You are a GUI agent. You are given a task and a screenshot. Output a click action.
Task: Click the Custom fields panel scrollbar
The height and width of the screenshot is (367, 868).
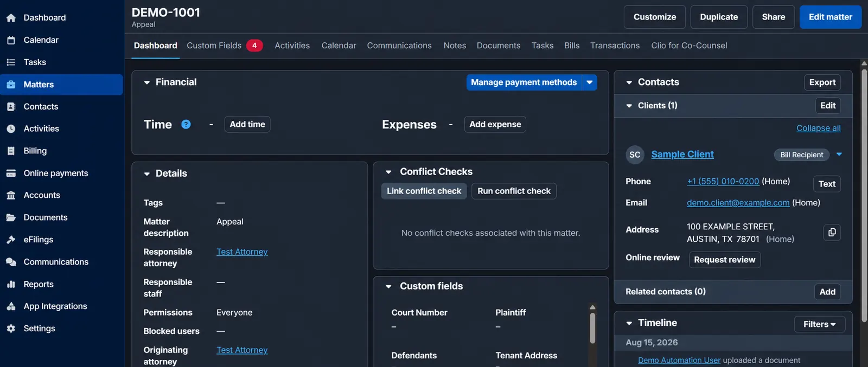(x=592, y=327)
